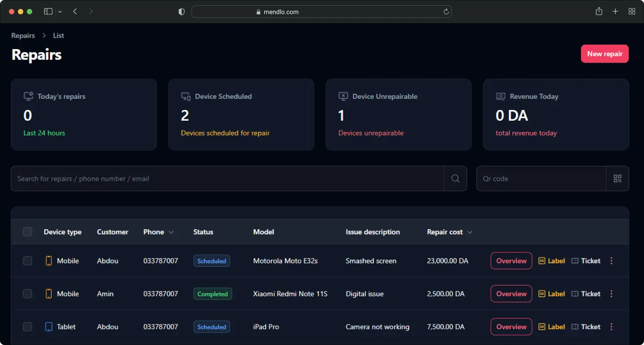Click the mobile device icon in Amin's row
This screenshot has height=345, width=644.
[x=49, y=294]
